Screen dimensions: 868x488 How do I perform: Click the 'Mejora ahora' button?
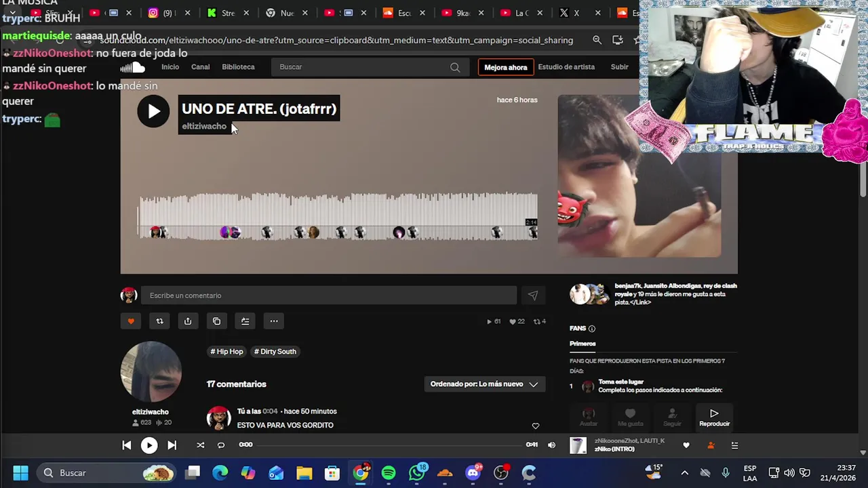[x=506, y=67]
